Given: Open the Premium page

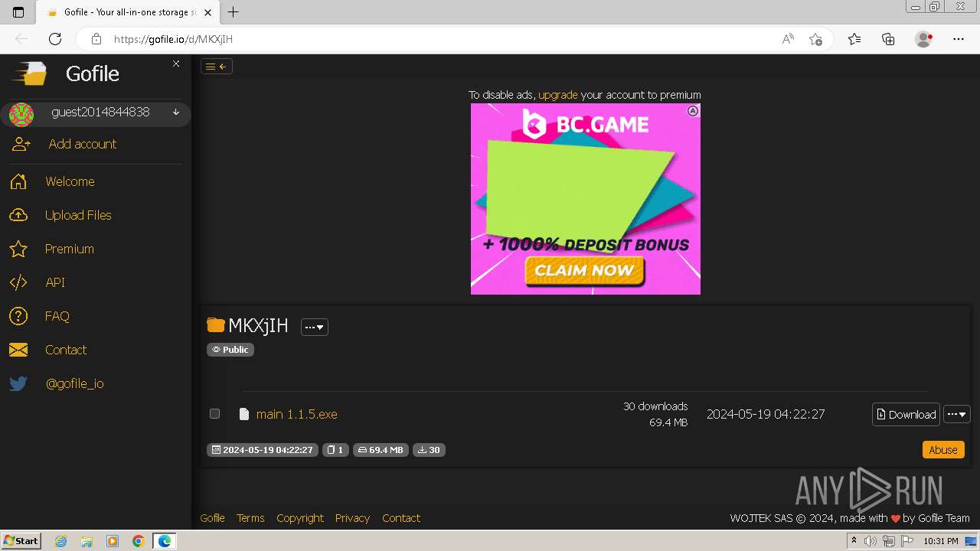Looking at the screenshot, I should point(70,249).
